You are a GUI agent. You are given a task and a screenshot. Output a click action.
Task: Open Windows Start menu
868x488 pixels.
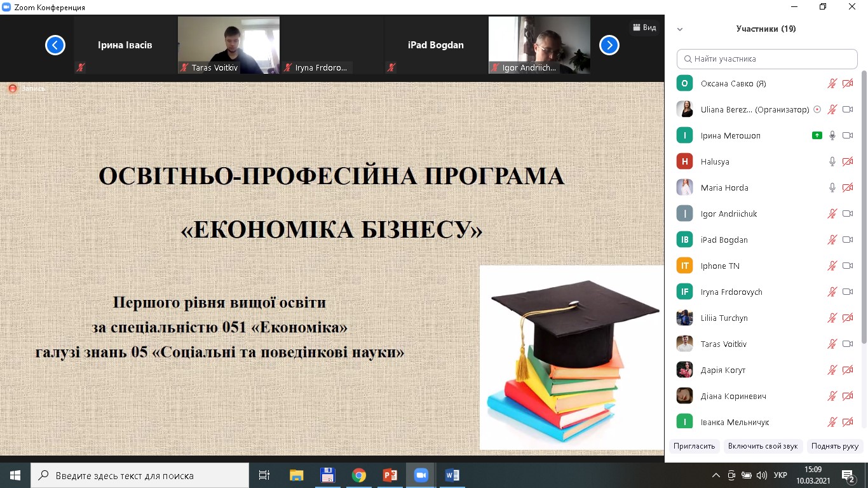15,475
